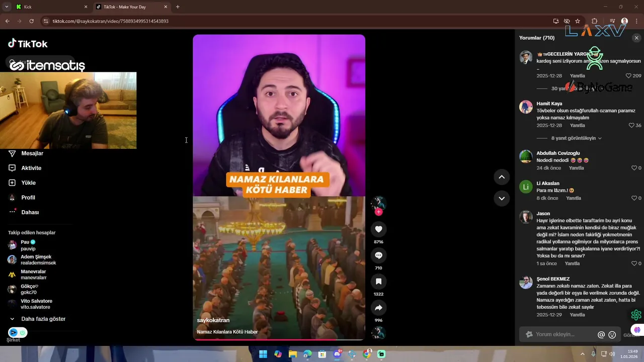Open Windows Start menu
644x362 pixels.
(x=263, y=354)
